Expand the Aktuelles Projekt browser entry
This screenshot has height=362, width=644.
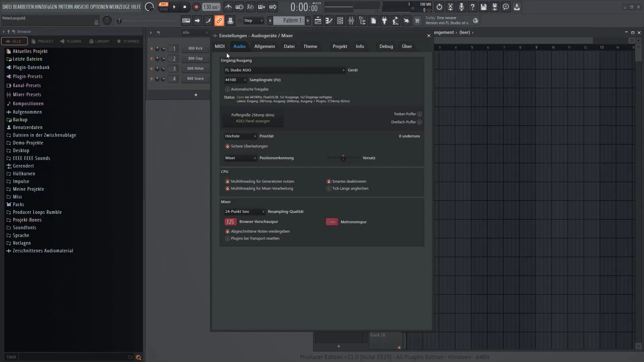30,51
